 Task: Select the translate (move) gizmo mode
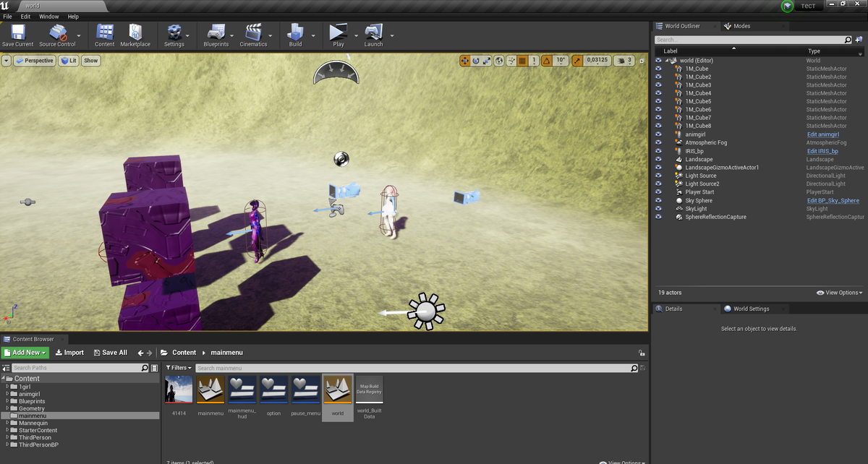tap(465, 61)
